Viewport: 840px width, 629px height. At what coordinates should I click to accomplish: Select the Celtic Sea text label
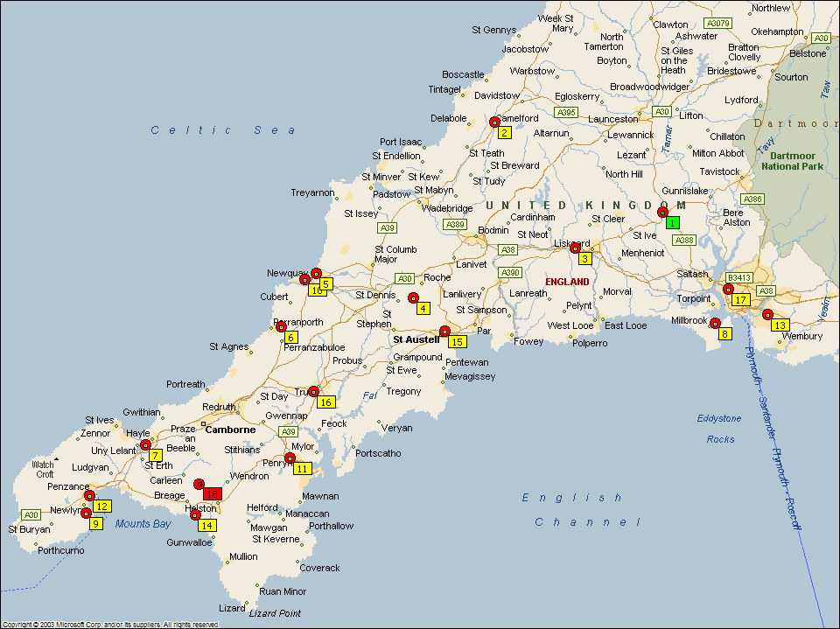pos(224,130)
